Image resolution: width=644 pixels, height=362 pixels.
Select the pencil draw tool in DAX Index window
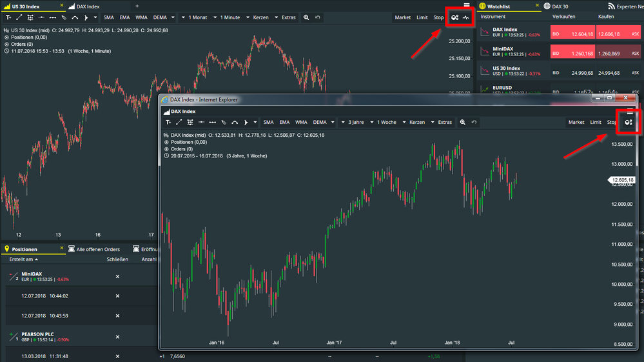pos(224,123)
